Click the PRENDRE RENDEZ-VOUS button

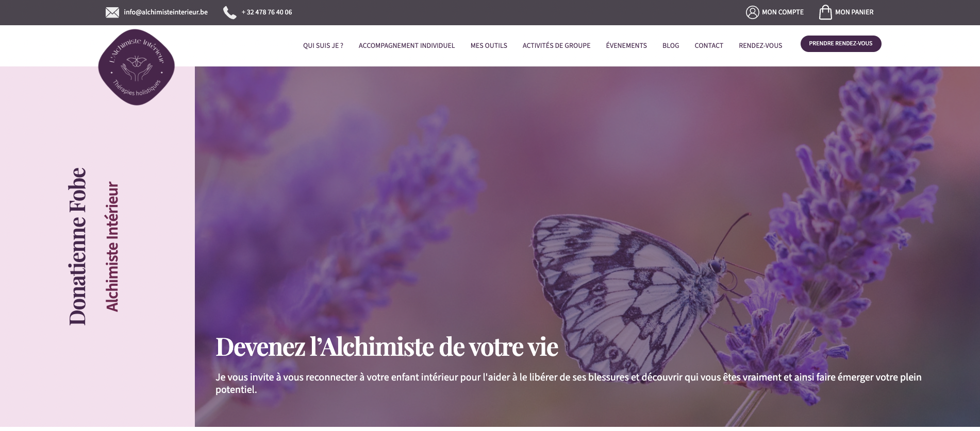(841, 44)
